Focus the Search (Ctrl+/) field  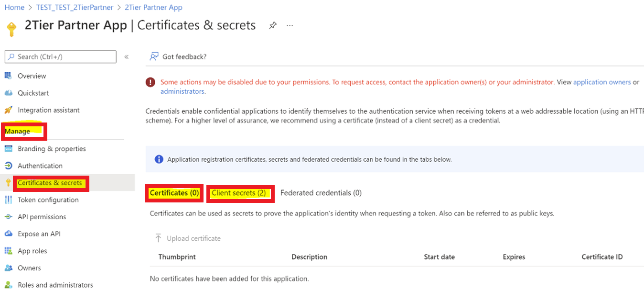click(x=60, y=56)
